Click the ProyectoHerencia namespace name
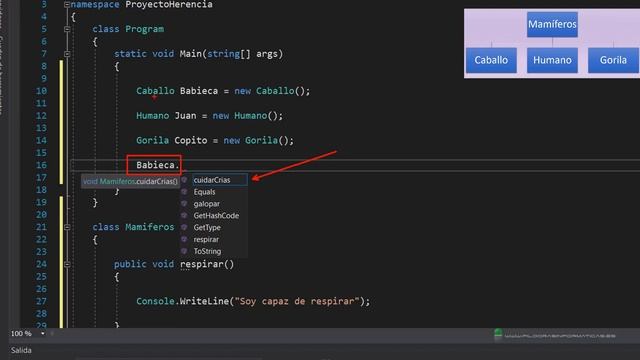This screenshot has width=640, height=360. point(169,4)
